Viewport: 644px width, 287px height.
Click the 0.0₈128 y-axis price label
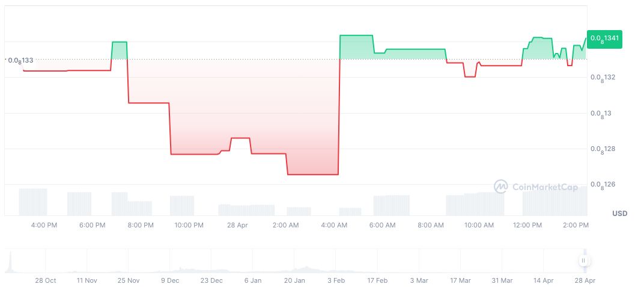[x=604, y=149]
